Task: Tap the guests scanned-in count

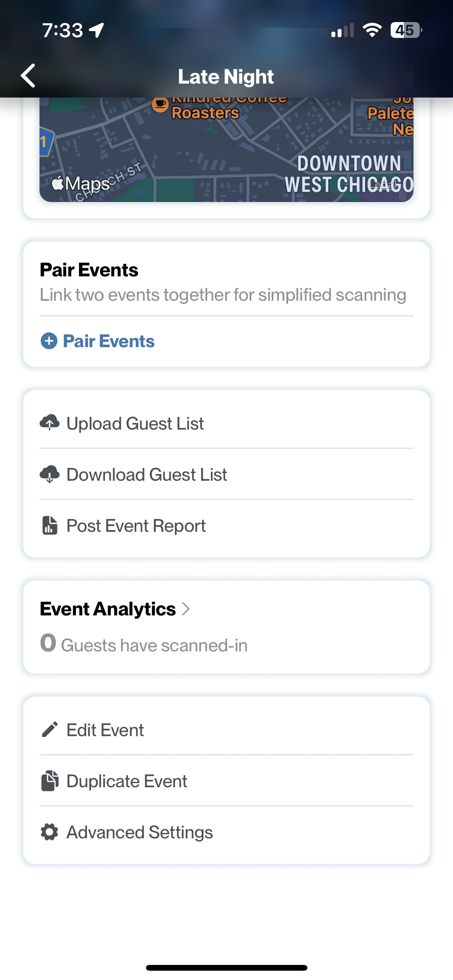Action: point(48,643)
